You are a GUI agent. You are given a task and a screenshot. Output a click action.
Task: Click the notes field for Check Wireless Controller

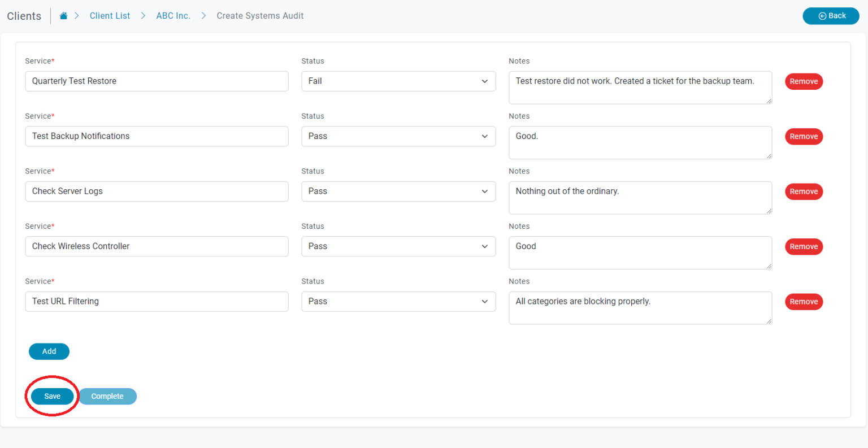(x=640, y=253)
